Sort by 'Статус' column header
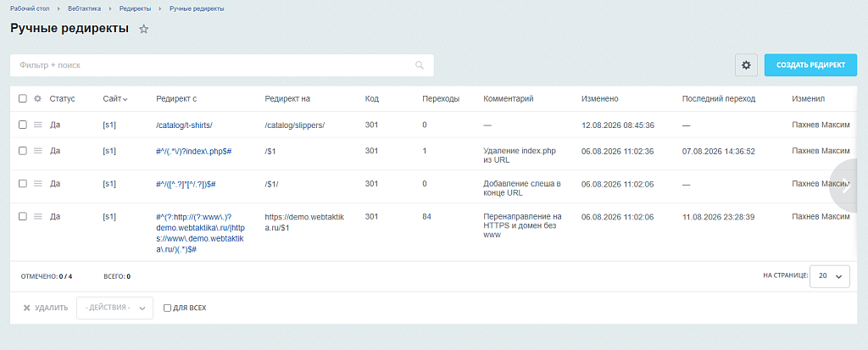Image resolution: width=868 pixels, height=350 pixels. pos(62,98)
